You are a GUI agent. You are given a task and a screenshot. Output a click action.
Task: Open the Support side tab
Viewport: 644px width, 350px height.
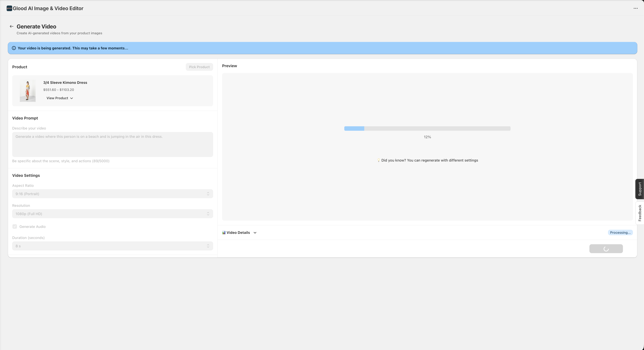pos(640,189)
